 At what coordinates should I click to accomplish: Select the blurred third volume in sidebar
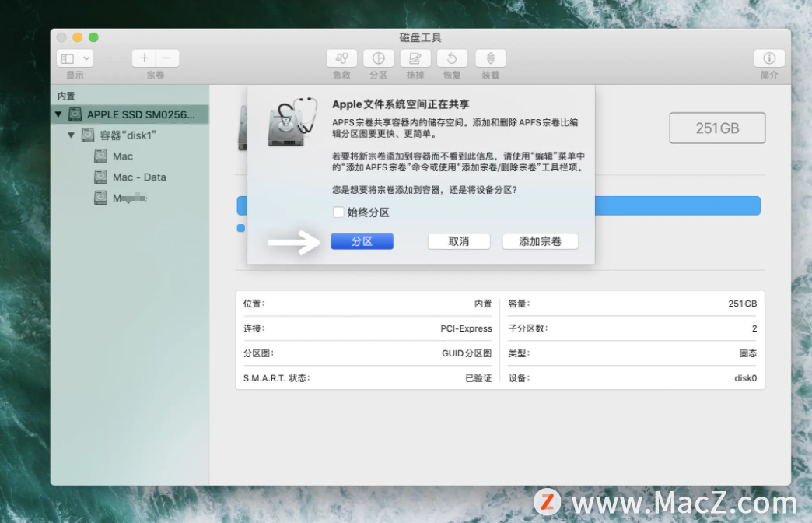click(130, 198)
